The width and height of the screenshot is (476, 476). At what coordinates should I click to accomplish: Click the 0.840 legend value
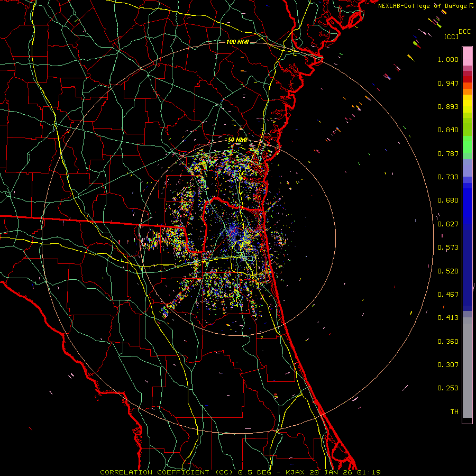click(x=448, y=130)
